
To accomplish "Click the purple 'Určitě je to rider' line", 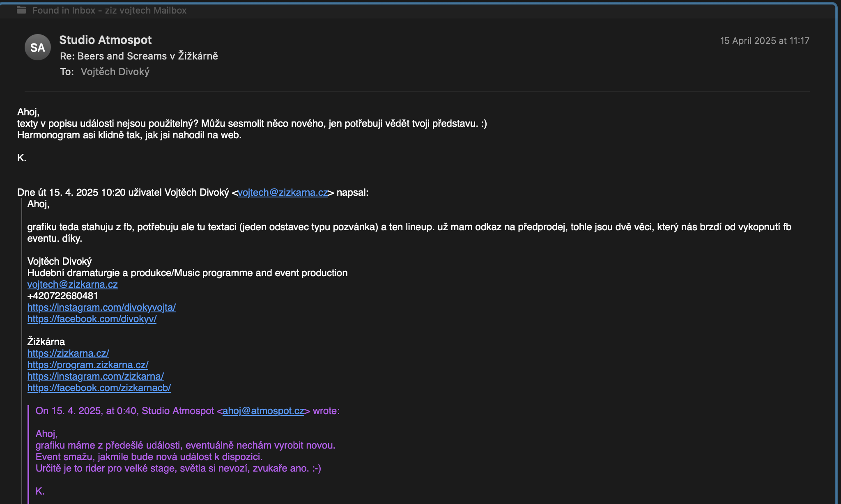I will 178,468.
